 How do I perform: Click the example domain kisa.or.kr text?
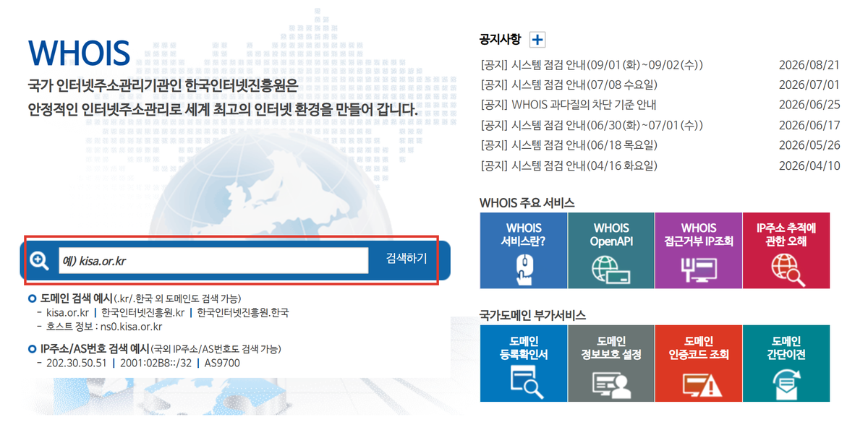pyautogui.click(x=67, y=313)
